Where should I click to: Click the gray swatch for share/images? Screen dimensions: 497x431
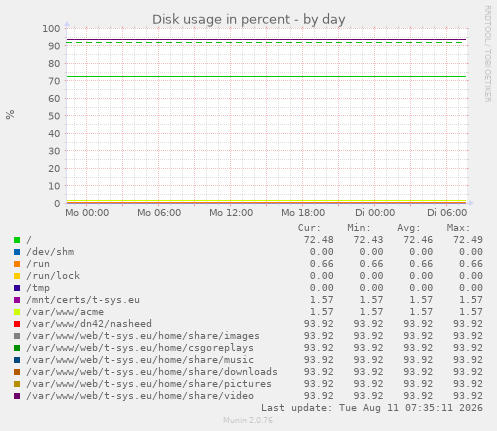point(17,336)
